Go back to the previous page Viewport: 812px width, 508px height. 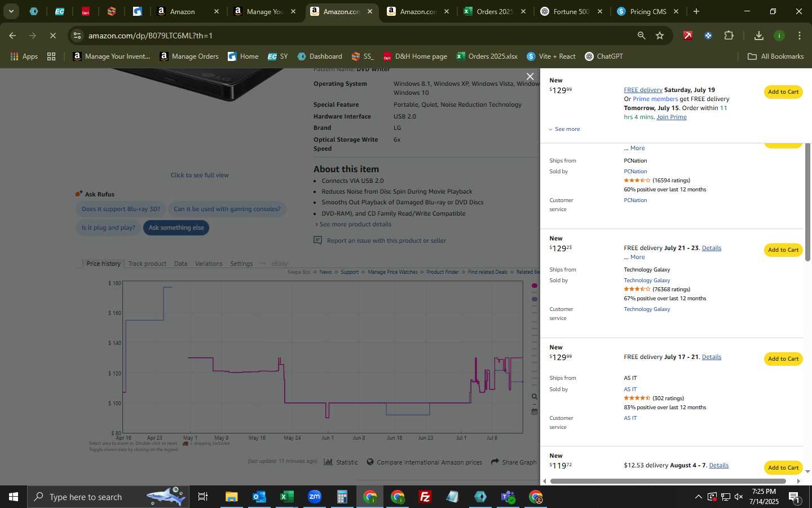point(12,36)
